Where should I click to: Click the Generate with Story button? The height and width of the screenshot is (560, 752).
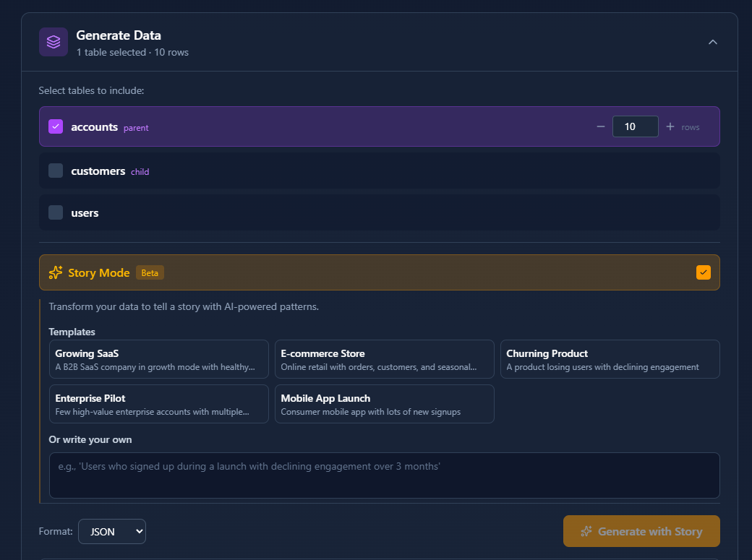641,530
